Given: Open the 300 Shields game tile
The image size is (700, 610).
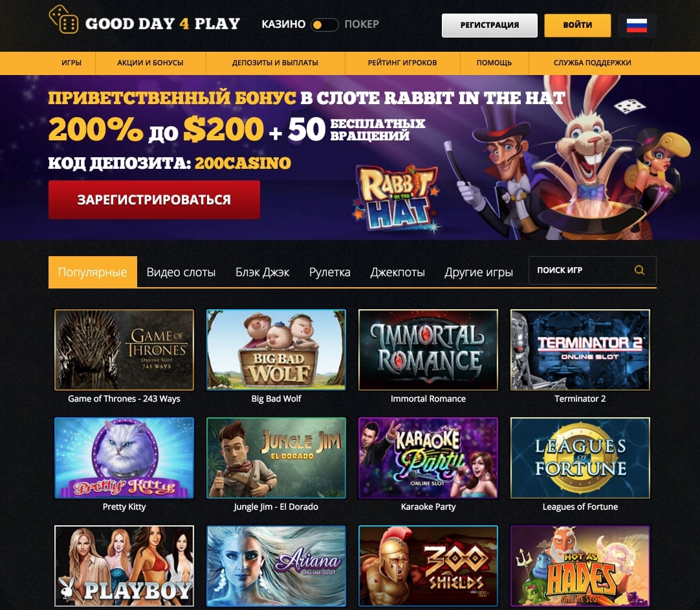Looking at the screenshot, I should coord(428,566).
